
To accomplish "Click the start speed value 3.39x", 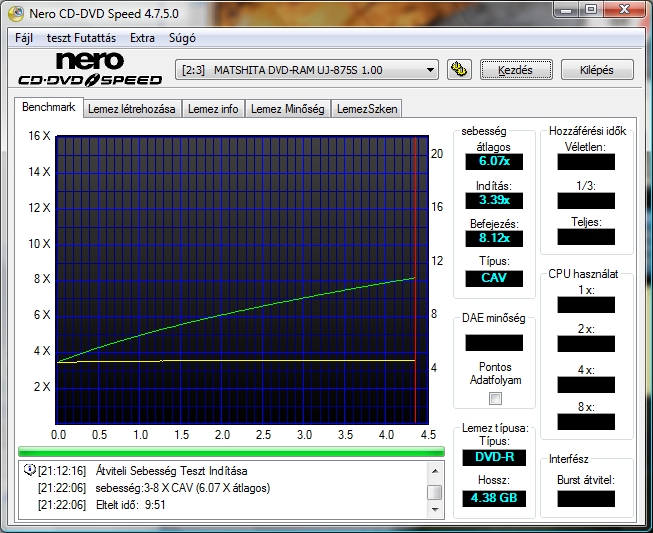I will coord(494,200).
